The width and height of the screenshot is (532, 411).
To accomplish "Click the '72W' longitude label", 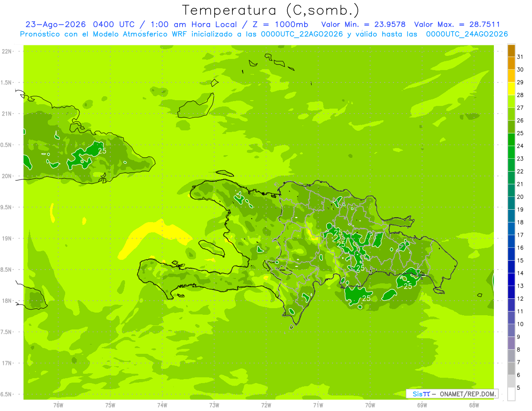I will [266, 405].
